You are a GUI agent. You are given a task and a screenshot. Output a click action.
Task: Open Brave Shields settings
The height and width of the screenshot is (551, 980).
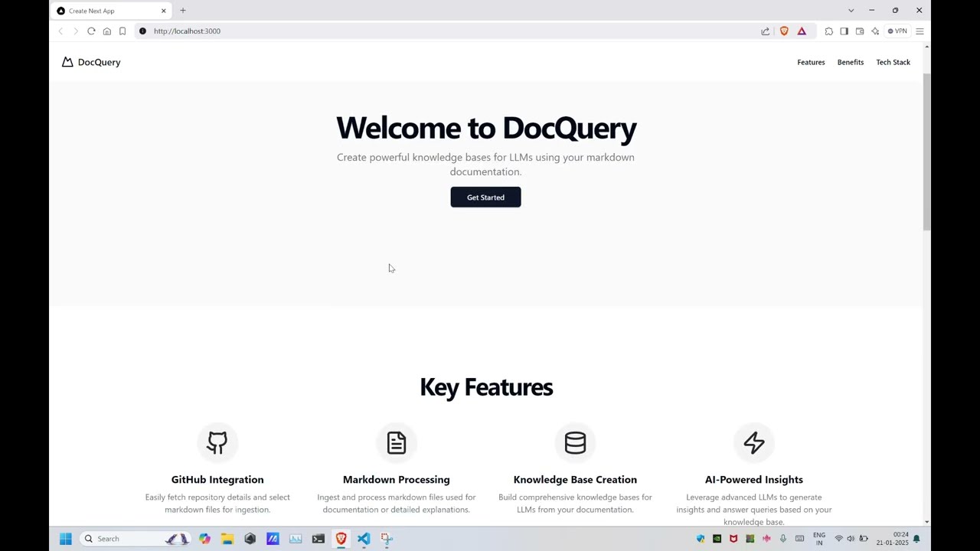pos(784,31)
